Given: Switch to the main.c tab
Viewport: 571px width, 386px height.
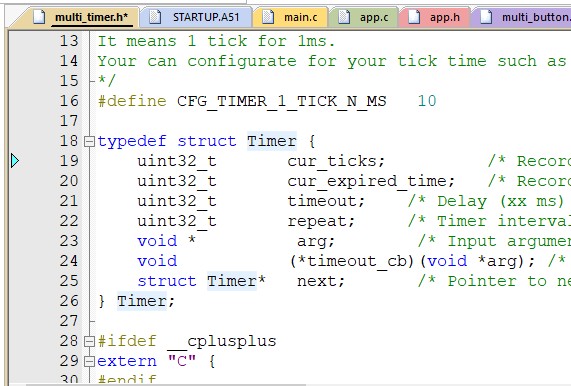Looking at the screenshot, I should pos(291,17).
